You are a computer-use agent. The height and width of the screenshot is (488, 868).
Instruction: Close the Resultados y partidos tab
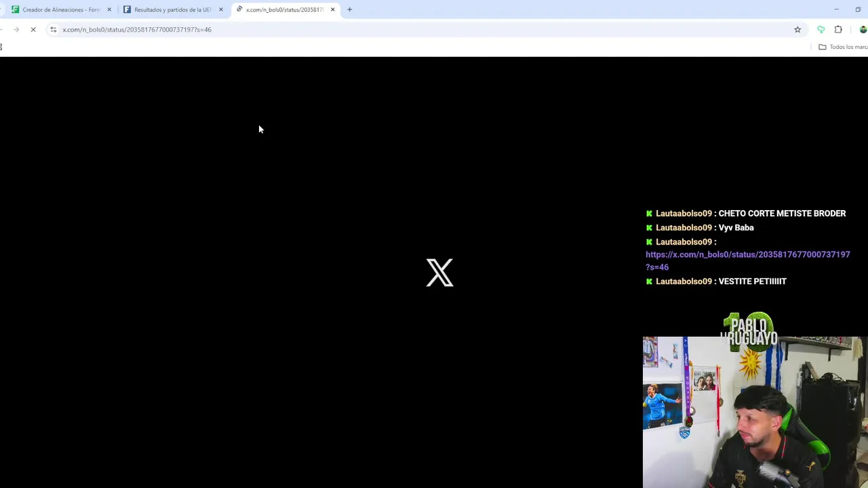click(x=221, y=9)
